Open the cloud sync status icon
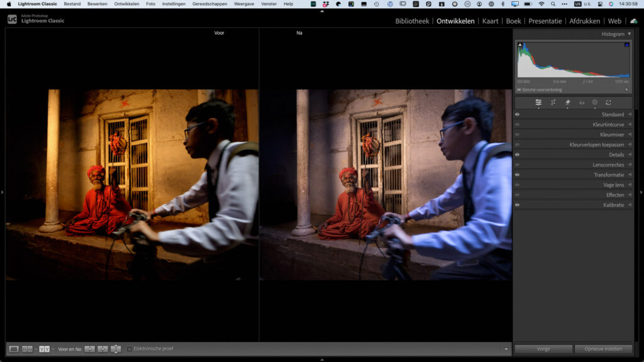644x362 pixels. coord(634,21)
